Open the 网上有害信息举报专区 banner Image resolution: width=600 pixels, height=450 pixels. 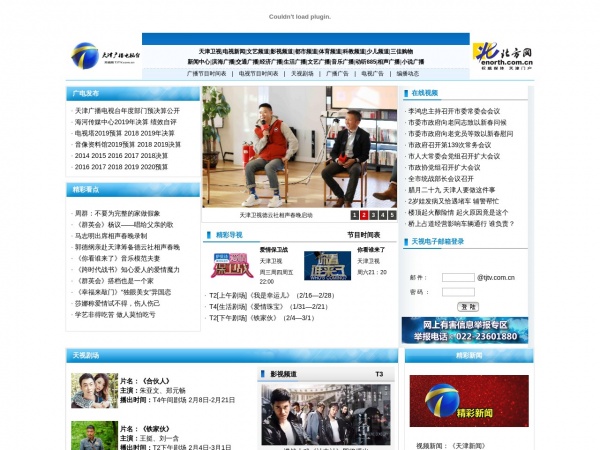click(465, 330)
